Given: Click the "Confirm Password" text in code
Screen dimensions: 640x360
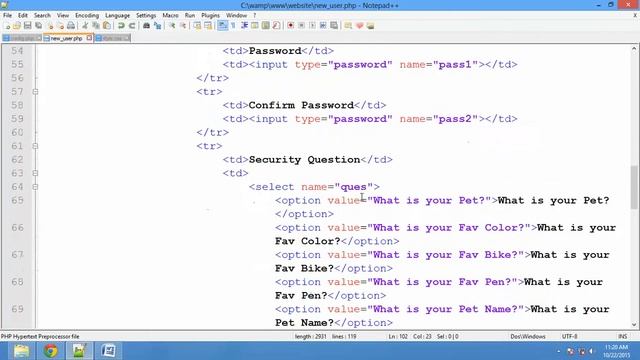Looking at the screenshot, I should [301, 105].
